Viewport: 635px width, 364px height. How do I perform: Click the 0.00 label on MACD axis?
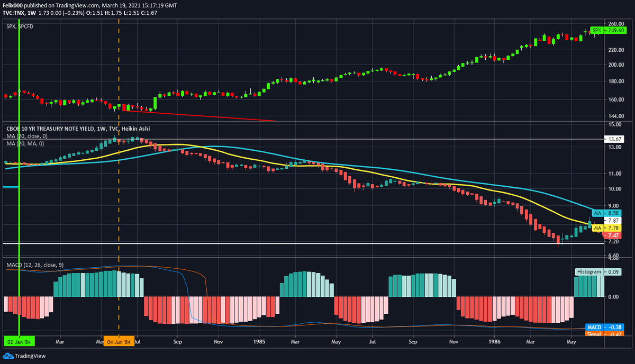point(614,297)
